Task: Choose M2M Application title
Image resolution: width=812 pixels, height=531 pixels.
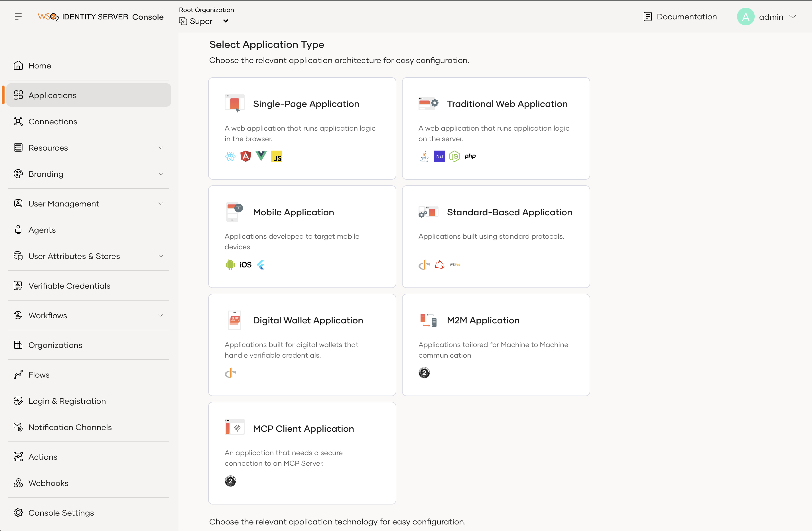Action: pos(483,320)
